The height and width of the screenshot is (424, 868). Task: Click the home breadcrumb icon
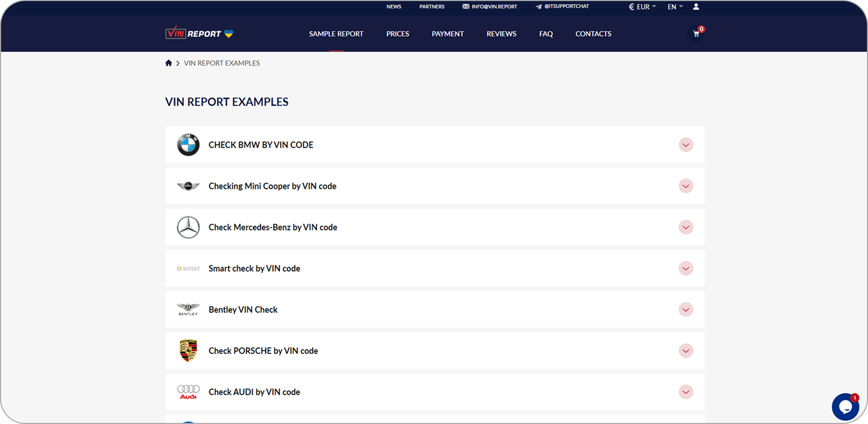pos(168,63)
